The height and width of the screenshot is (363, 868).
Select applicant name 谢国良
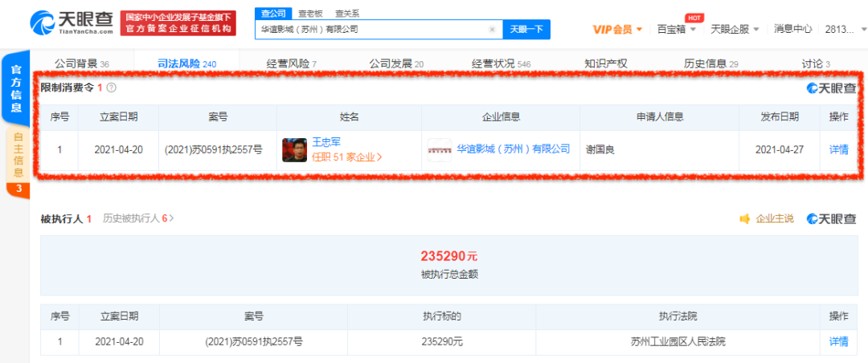600,149
